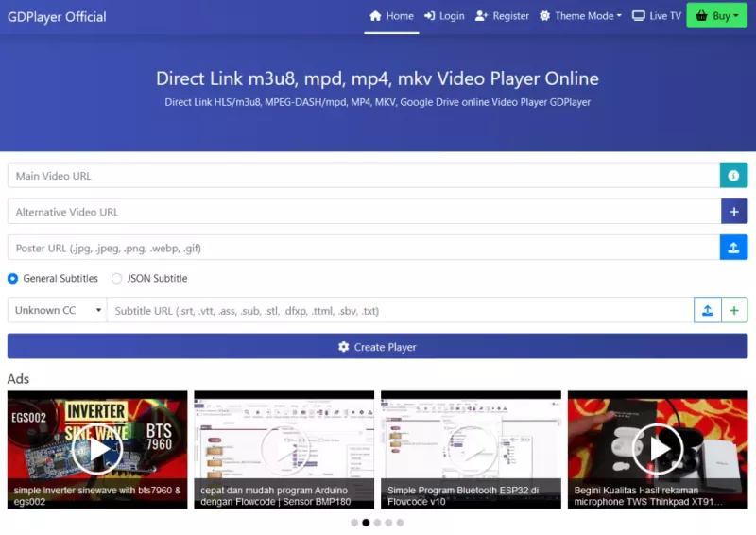Image resolution: width=756 pixels, height=535 pixels.
Task: Select the General Subtitles radio button
Action: click(13, 279)
